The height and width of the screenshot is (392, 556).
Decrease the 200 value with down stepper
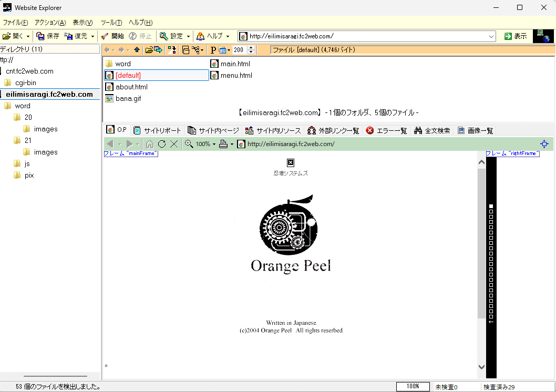coord(251,52)
